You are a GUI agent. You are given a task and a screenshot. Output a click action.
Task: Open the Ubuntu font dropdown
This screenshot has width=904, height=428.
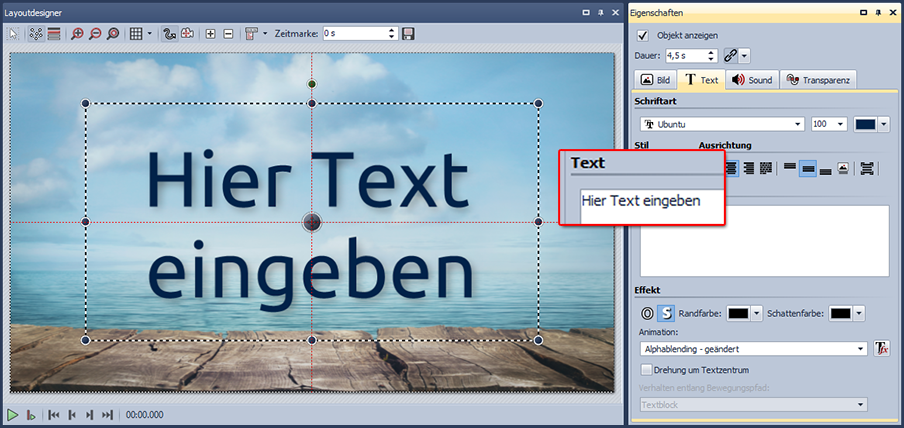(x=797, y=124)
